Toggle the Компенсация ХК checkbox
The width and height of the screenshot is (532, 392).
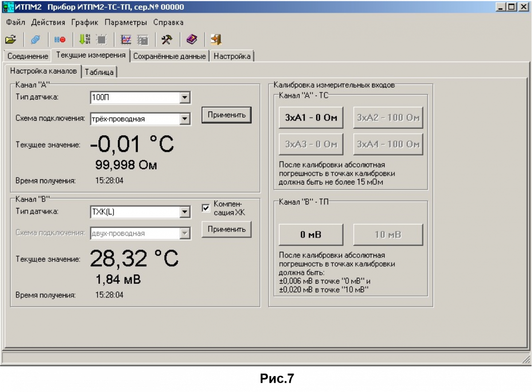coord(206,208)
